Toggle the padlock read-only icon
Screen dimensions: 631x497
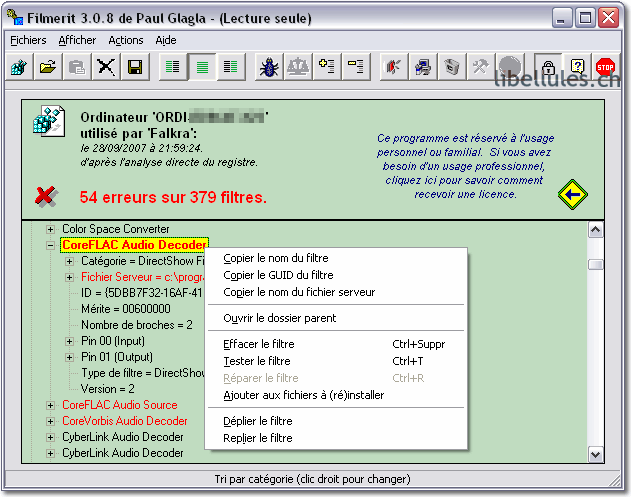coord(548,67)
